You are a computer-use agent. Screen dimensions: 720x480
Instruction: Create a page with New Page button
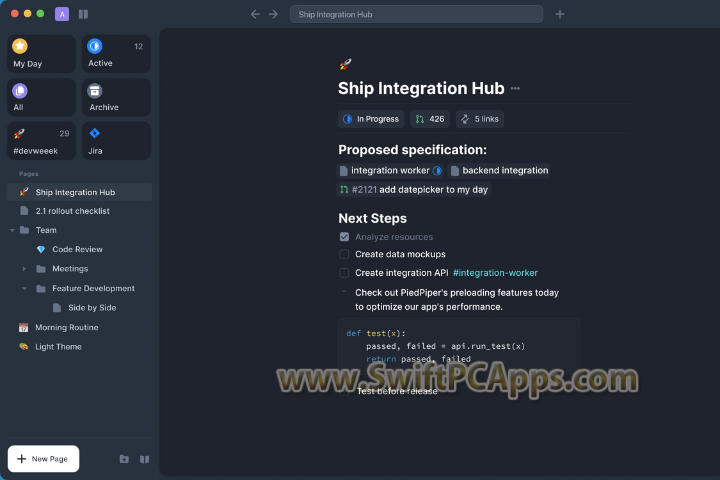click(44, 459)
